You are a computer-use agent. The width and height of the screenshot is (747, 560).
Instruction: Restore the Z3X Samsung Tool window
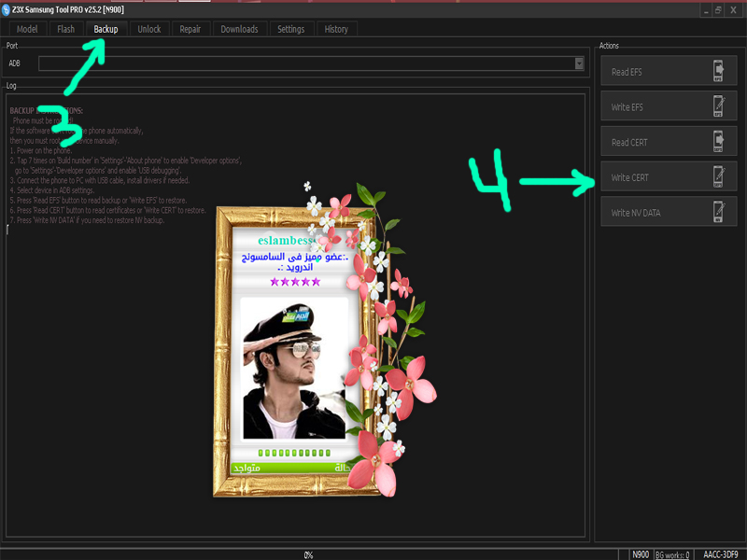tap(718, 10)
